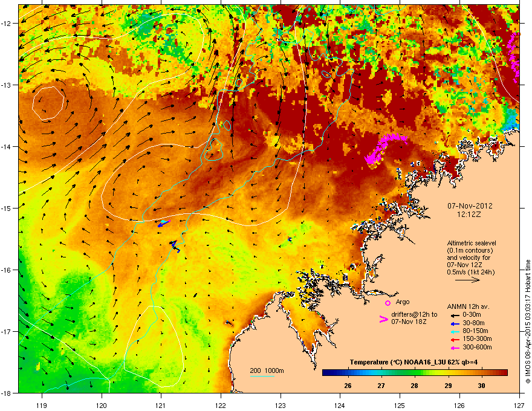Select the magenta 300-600m arrow in ANMN legend
The width and height of the screenshot is (532, 411).
[454, 348]
